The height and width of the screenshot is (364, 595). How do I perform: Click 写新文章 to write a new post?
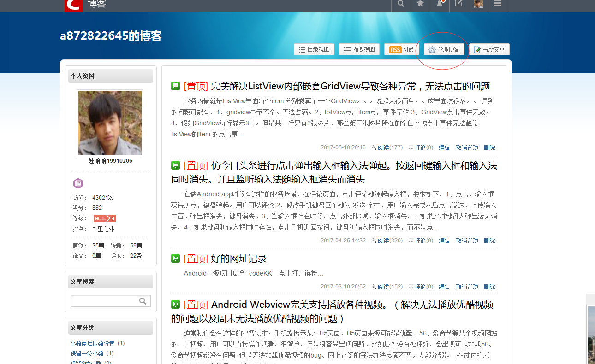(x=489, y=49)
